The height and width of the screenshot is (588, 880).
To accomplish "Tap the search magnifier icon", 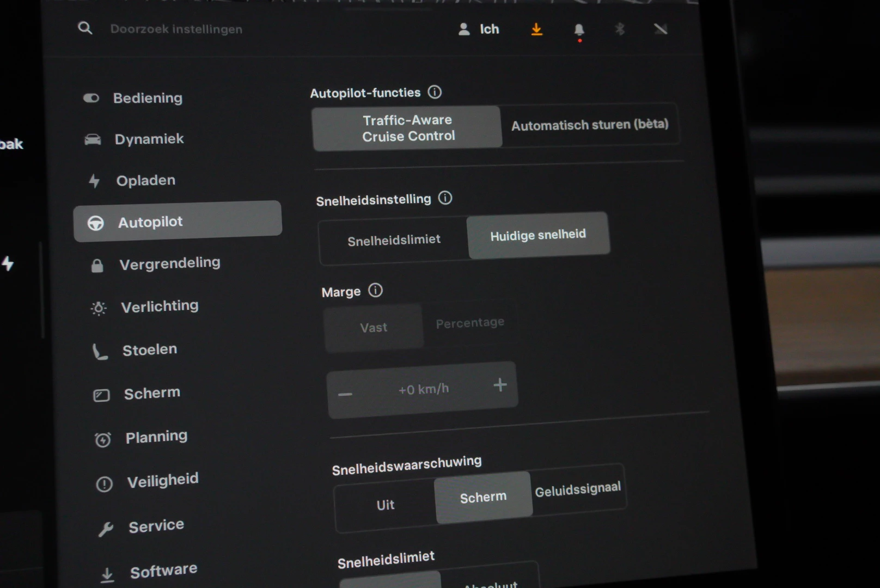I will tap(85, 28).
